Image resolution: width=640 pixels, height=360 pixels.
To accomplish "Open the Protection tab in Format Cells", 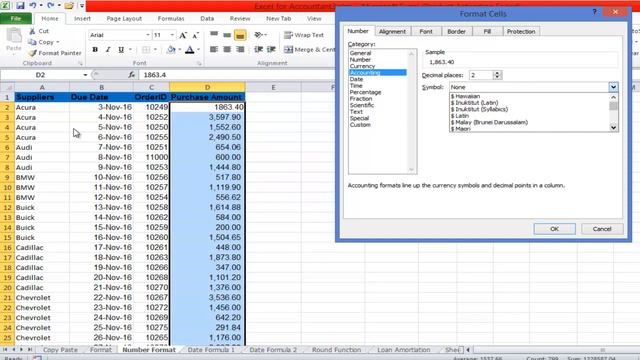I will coord(521,31).
